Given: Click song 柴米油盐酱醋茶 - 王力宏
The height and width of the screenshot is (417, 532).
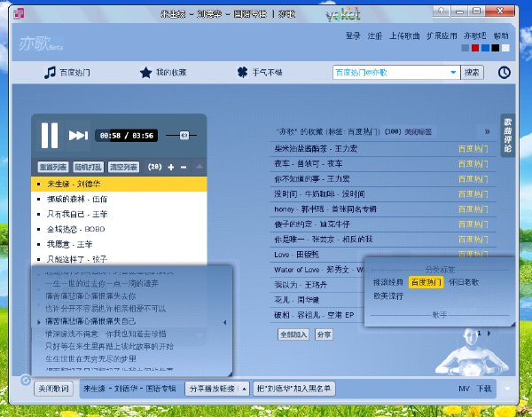Looking at the screenshot, I should (x=316, y=149).
